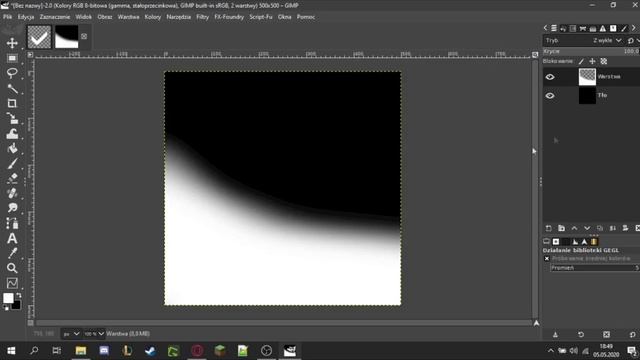Select the checkmark image tab thumbnail
Image resolution: width=640 pixels, height=360 pixels.
(x=39, y=37)
